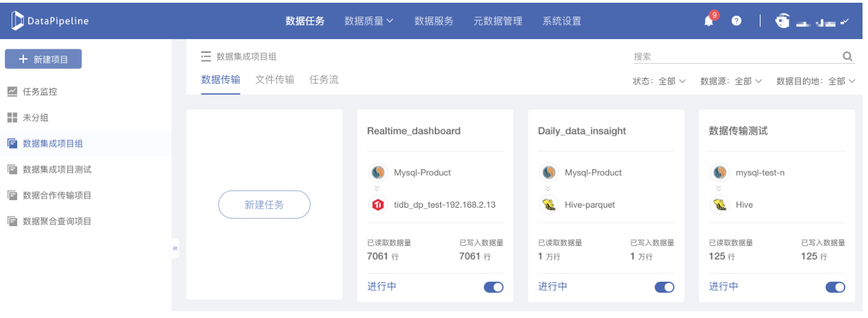Click the user avatar icon
The width and height of the screenshot is (868, 318).
(782, 21)
